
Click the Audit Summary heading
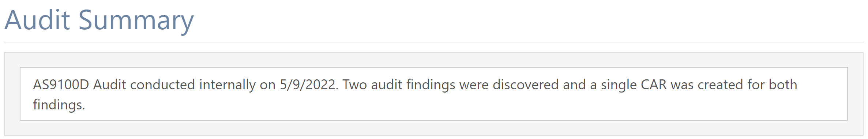click(99, 20)
